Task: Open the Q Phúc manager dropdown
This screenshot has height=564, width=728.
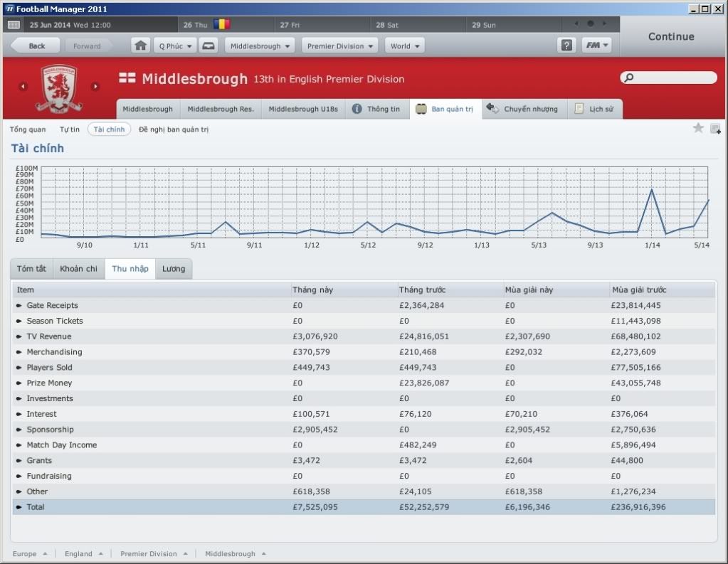Action: 175,46
